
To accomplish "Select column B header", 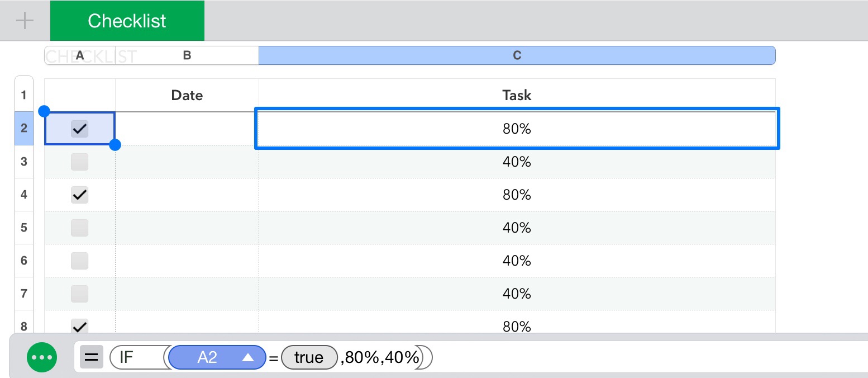I will (x=187, y=55).
